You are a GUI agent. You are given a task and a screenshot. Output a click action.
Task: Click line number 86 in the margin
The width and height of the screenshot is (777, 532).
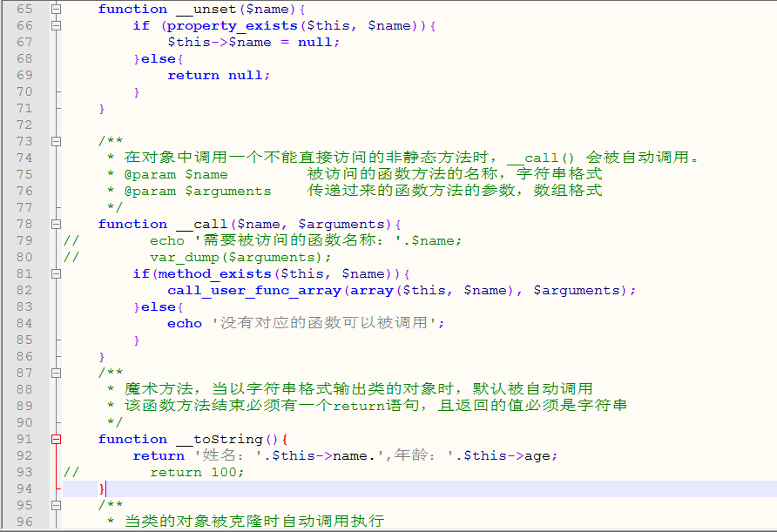point(24,357)
